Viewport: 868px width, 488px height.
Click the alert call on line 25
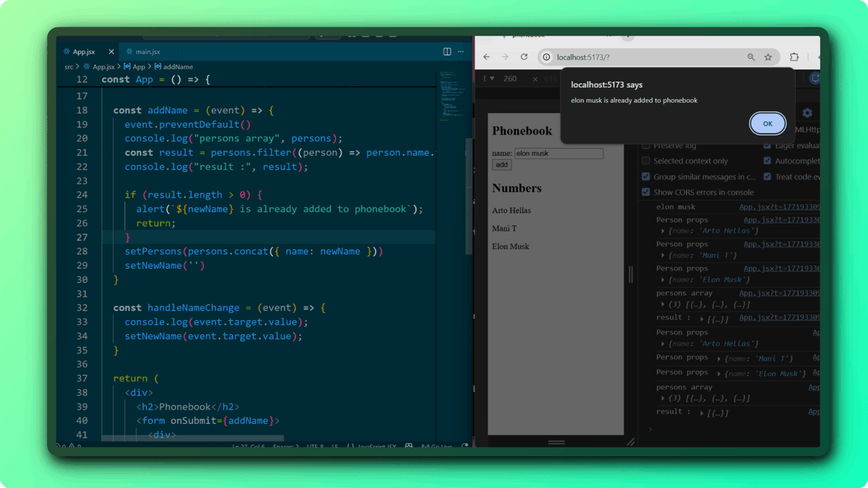coord(279,209)
